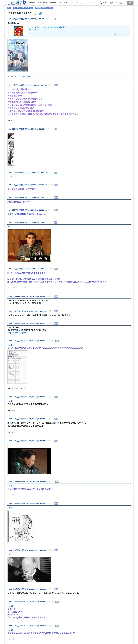The image size is (138, 644).
Task: Favorite the thread with the star icon
Action: 35,14
